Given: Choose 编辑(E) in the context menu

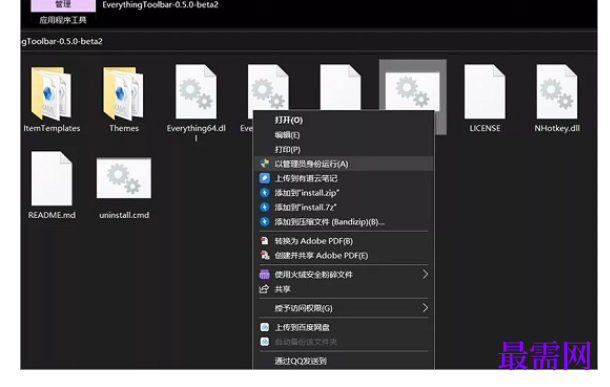Looking at the screenshot, I should click(x=287, y=135).
